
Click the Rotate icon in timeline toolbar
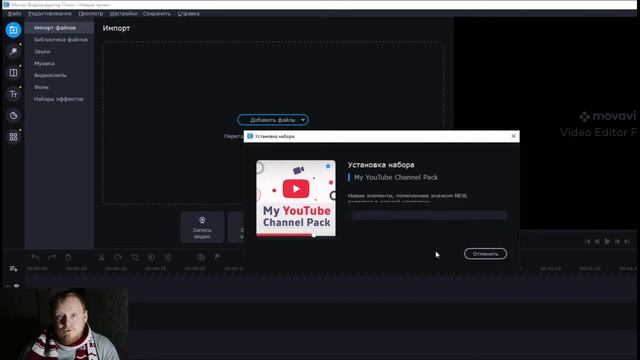(x=118, y=257)
